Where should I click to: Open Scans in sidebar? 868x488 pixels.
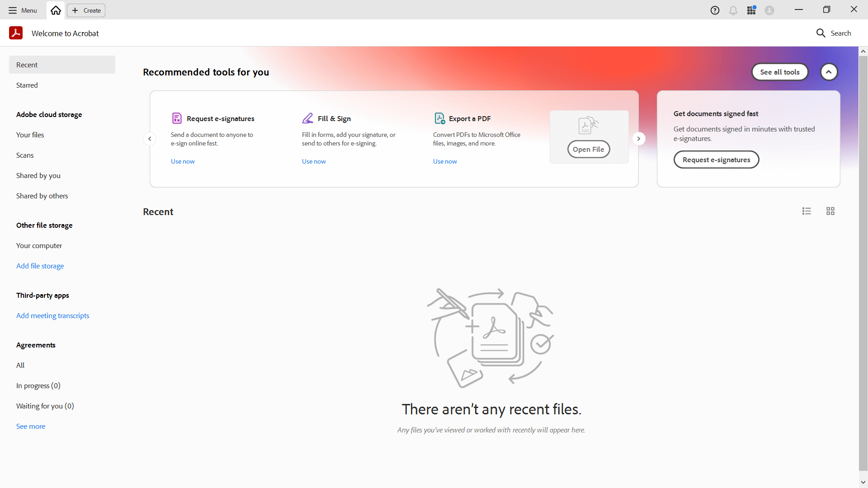coord(62,155)
